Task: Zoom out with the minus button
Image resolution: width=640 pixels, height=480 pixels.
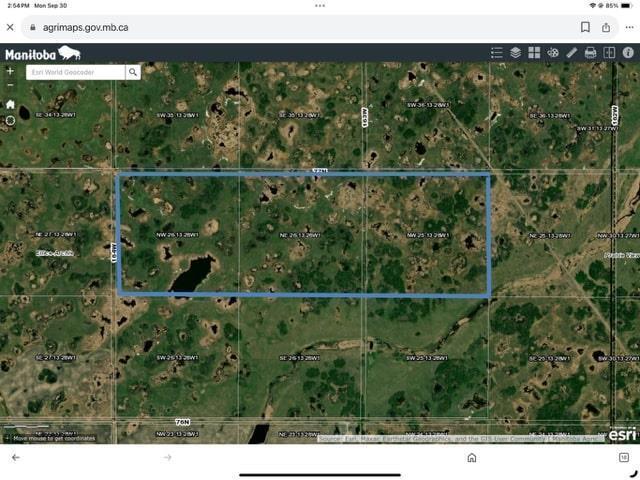Action: pos(10,86)
